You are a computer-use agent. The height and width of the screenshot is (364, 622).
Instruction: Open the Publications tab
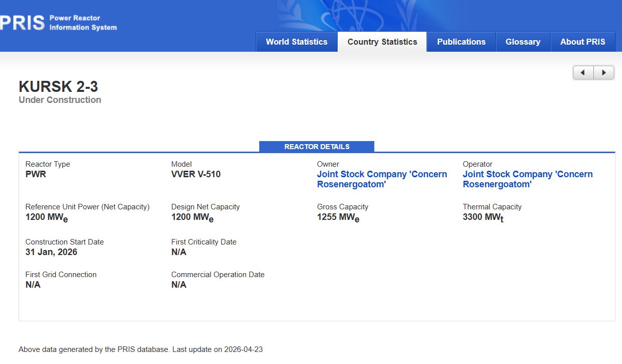[x=461, y=42]
